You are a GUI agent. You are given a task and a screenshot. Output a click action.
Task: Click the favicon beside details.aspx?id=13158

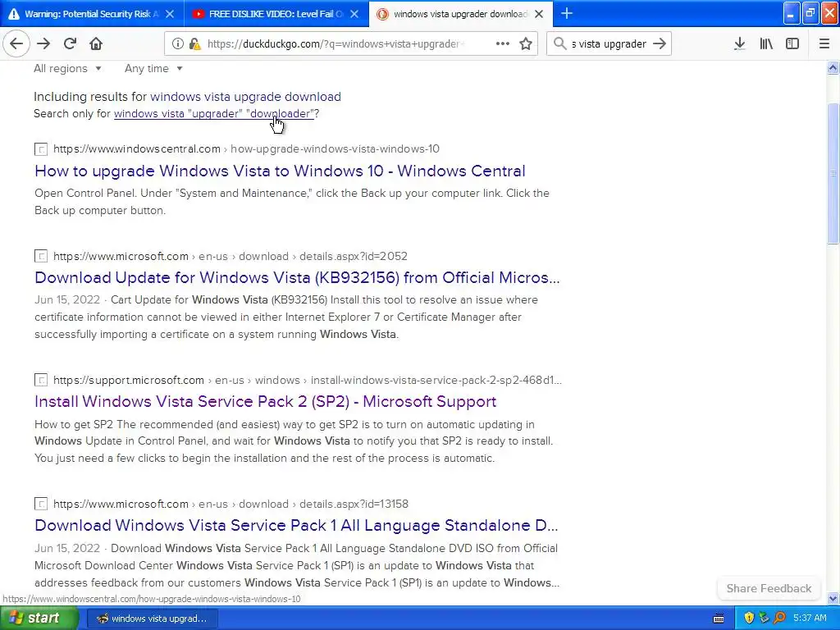(x=41, y=504)
